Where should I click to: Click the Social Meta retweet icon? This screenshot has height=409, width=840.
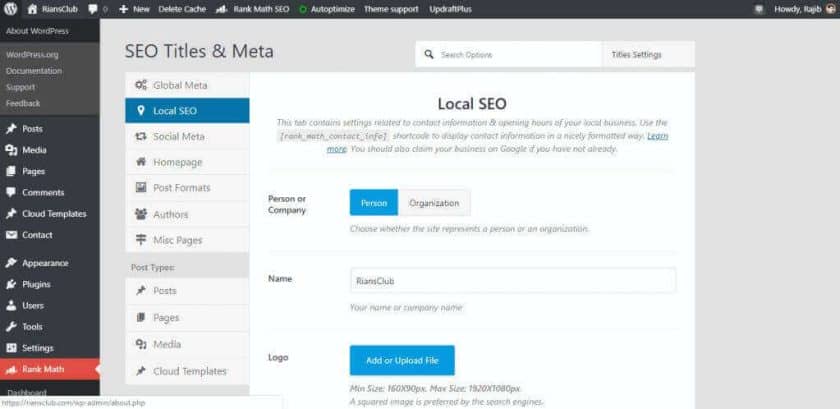[141, 137]
